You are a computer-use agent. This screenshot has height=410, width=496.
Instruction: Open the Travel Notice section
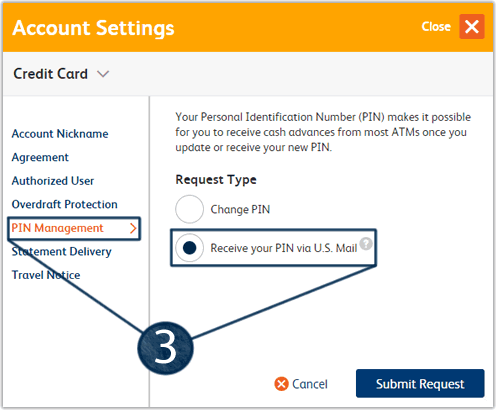pyautogui.click(x=46, y=275)
